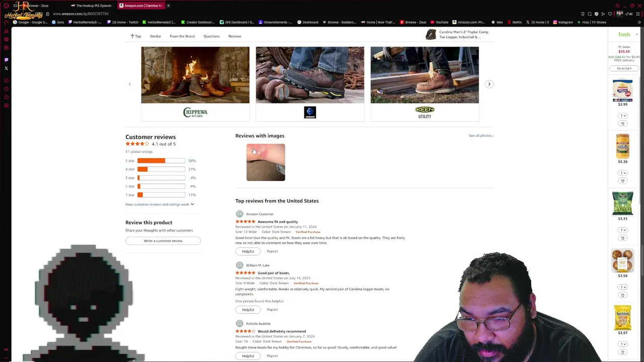Open a new tab with plus icon
644x362 pixels.
pos(168,6)
